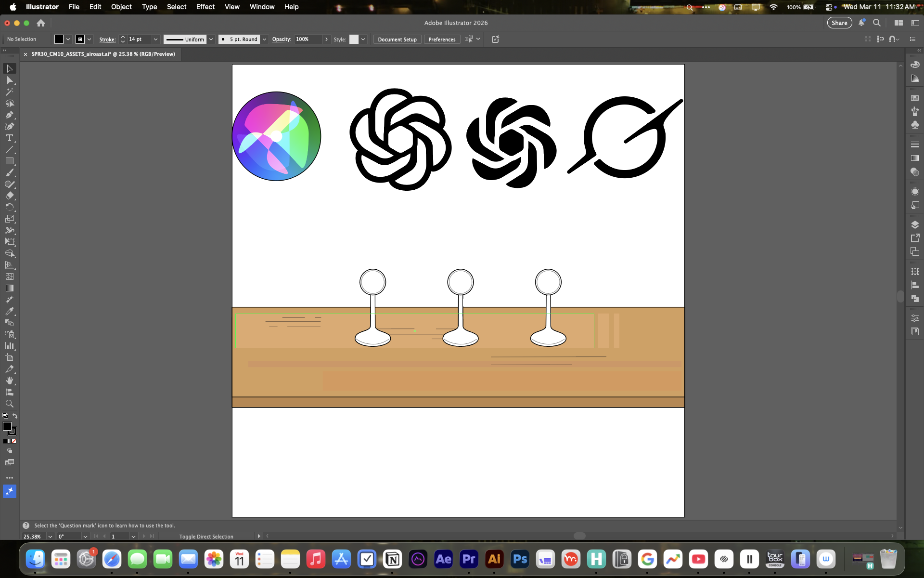Open the Stroke panel link
Viewport: 924px width, 578px height.
pos(107,39)
